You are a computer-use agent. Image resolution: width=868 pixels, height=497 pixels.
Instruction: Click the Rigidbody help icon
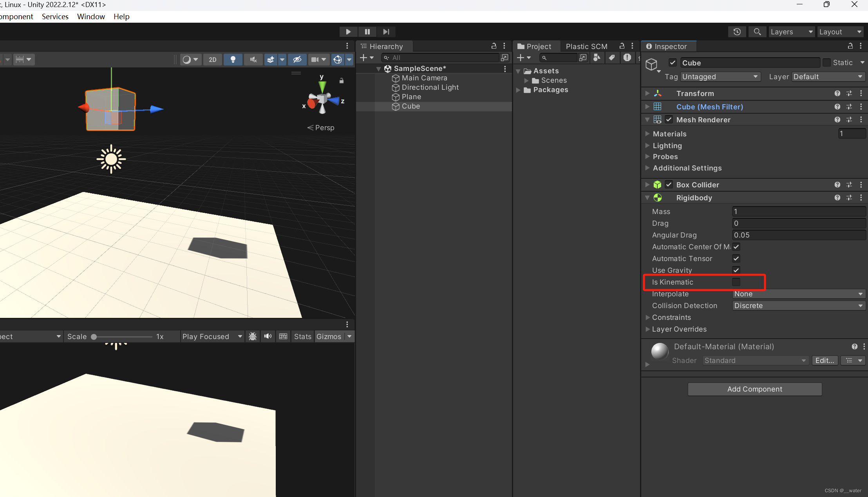click(x=837, y=198)
